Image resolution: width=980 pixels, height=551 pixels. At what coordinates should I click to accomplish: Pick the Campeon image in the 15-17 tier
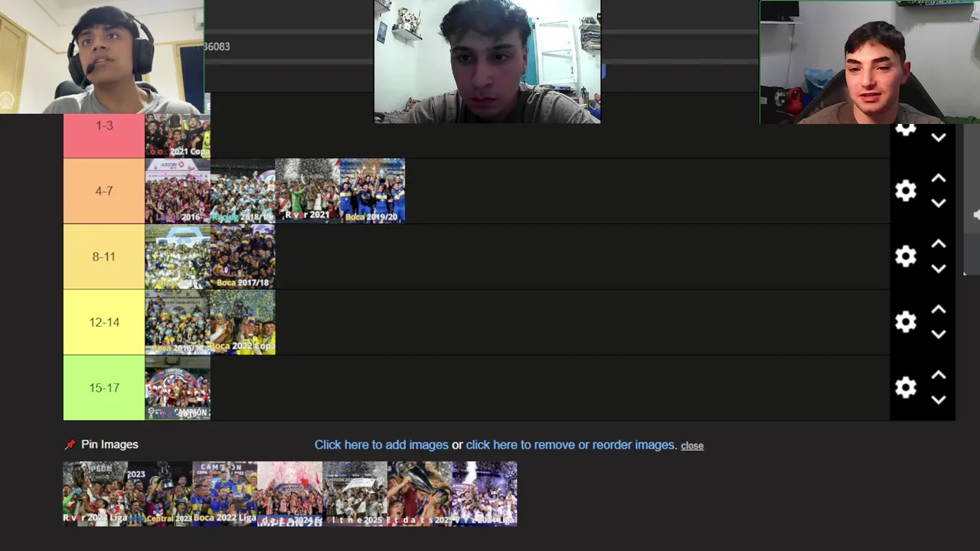178,388
